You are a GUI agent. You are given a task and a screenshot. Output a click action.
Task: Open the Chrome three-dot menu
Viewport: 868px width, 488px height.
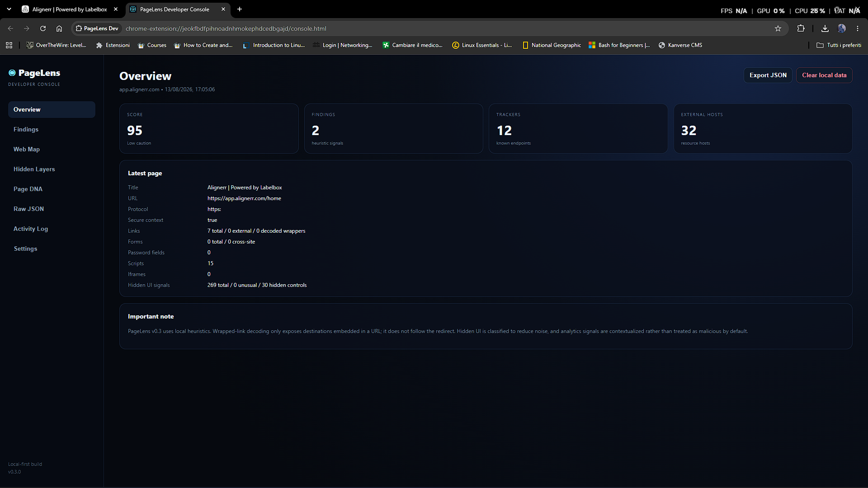click(x=858, y=28)
